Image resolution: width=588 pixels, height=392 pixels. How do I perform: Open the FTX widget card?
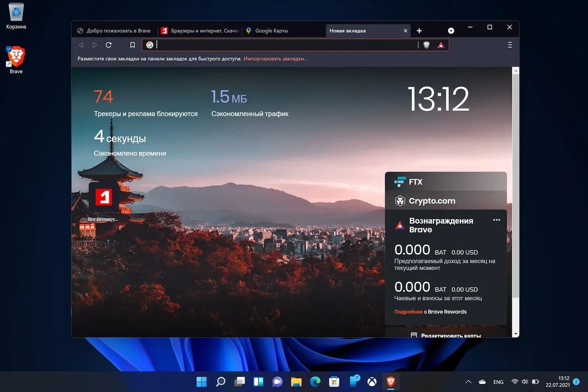(x=446, y=182)
